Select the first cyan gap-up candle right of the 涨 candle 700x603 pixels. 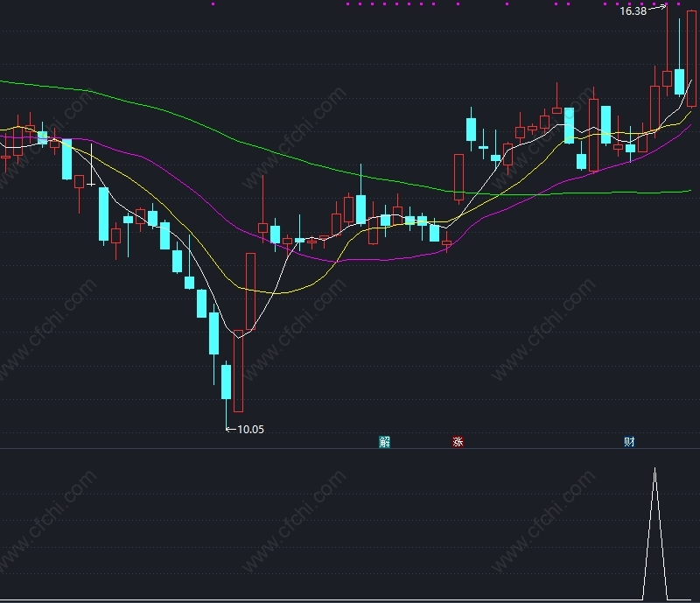472,129
